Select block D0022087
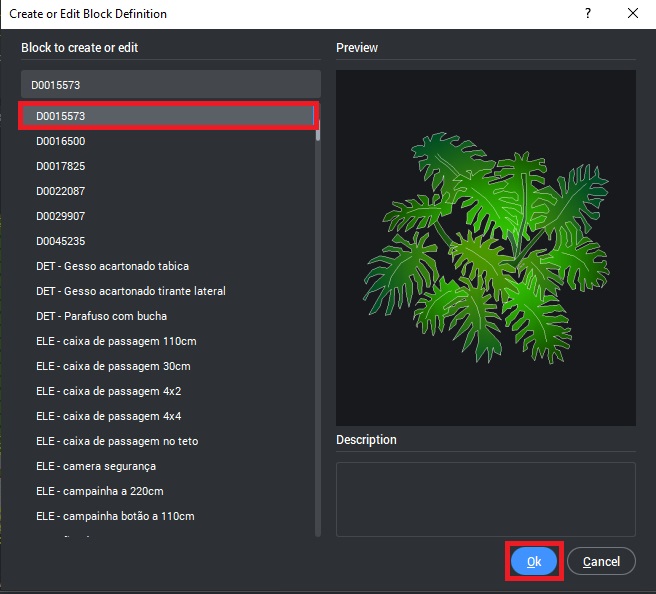 coord(60,191)
